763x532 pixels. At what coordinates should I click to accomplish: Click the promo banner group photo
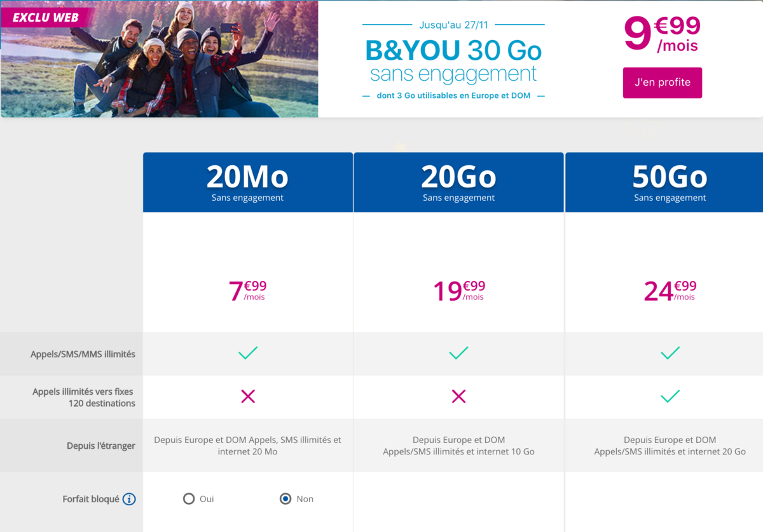159,59
